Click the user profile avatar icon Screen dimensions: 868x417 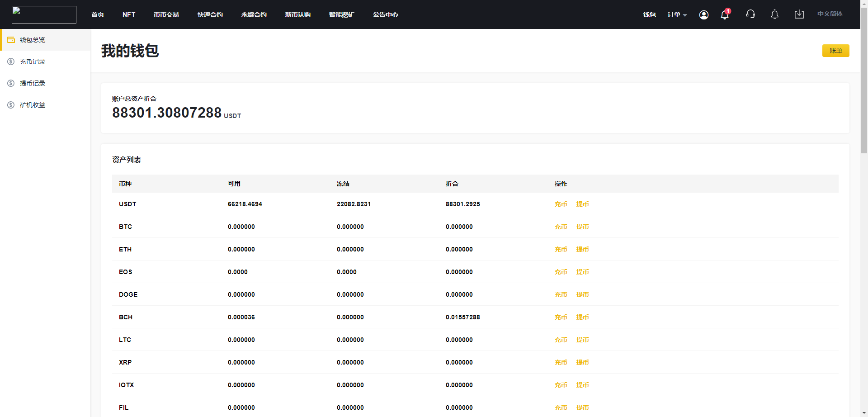(x=703, y=15)
